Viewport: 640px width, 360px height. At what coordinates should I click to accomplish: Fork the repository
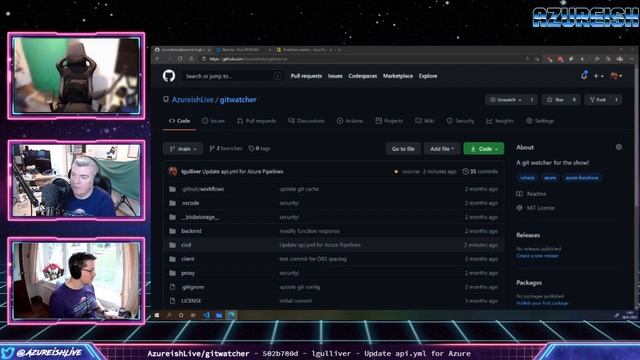click(x=598, y=100)
